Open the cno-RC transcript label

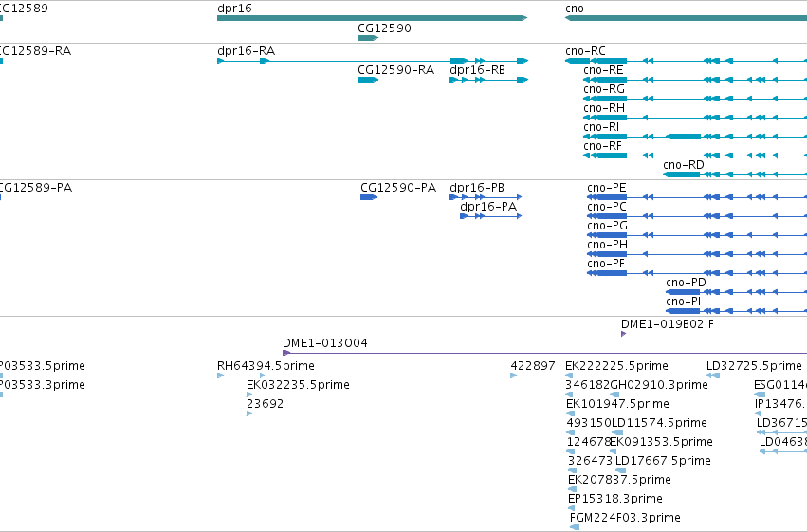[585, 51]
